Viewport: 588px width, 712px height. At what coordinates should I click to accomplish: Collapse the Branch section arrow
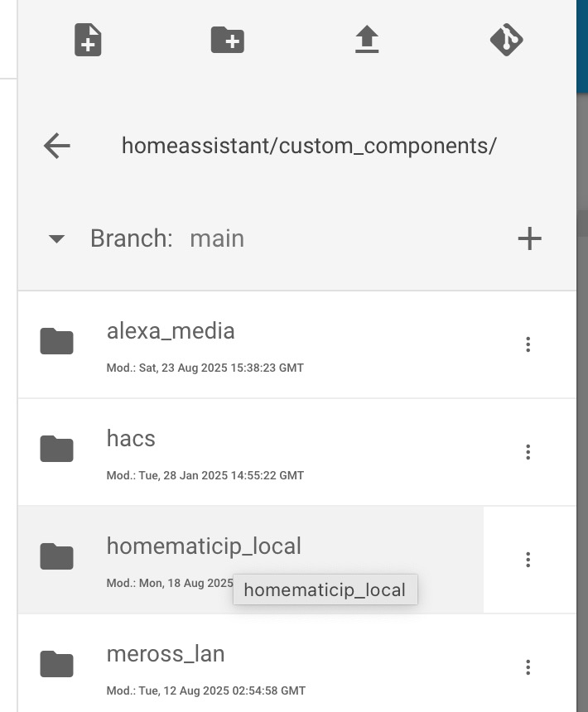56,238
